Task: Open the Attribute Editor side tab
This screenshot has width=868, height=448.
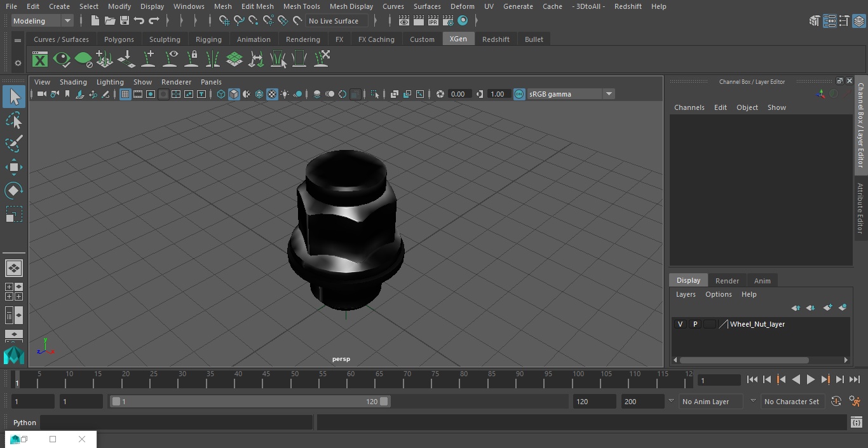Action: click(x=860, y=208)
